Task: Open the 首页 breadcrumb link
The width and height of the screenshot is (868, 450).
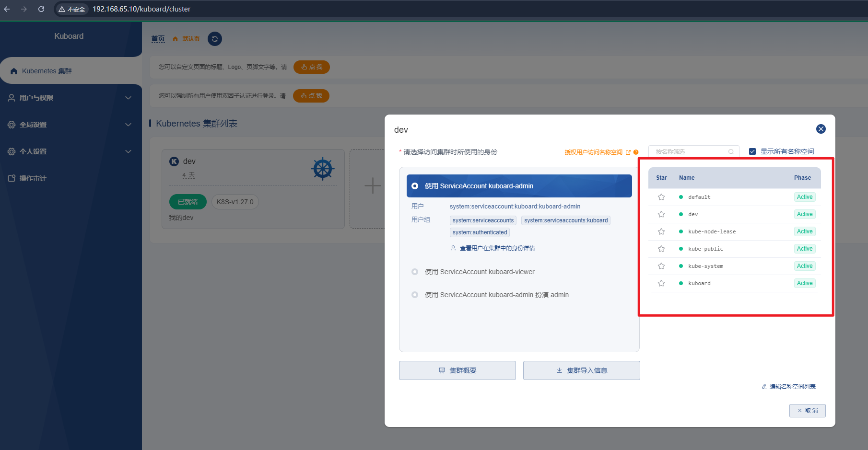Action: 158,39
